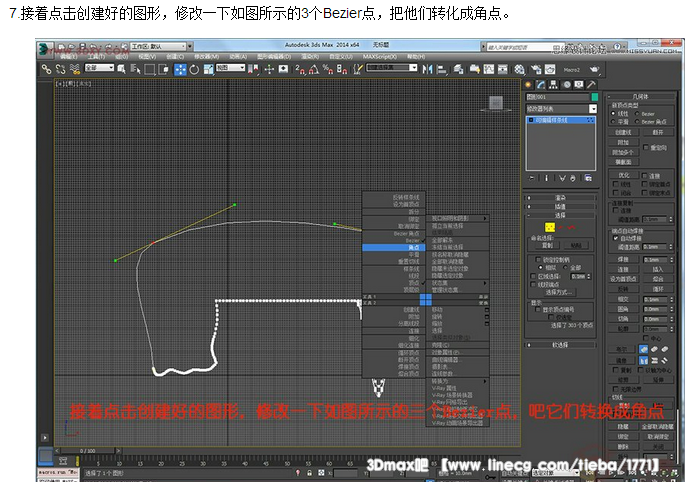The height and width of the screenshot is (482, 688).
Task: Open the 工作区 workspace dropdown
Action: click(158, 46)
